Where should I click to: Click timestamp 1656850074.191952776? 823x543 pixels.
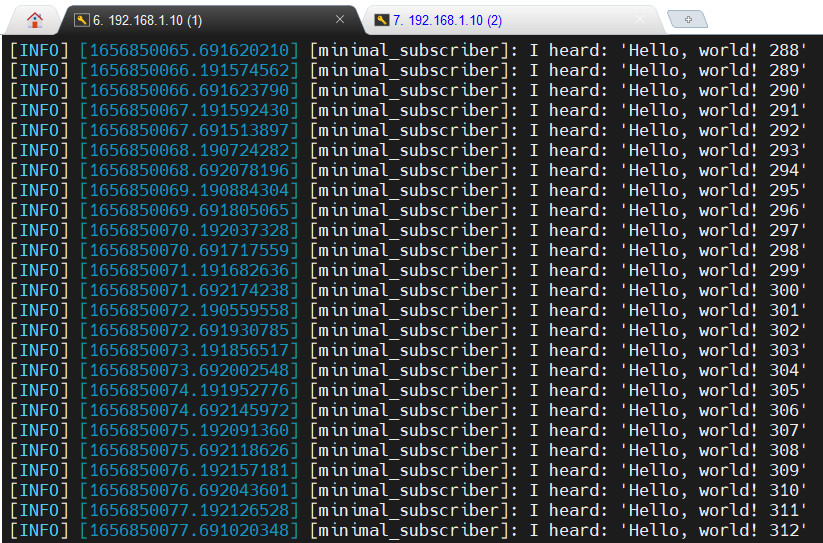[189, 390]
